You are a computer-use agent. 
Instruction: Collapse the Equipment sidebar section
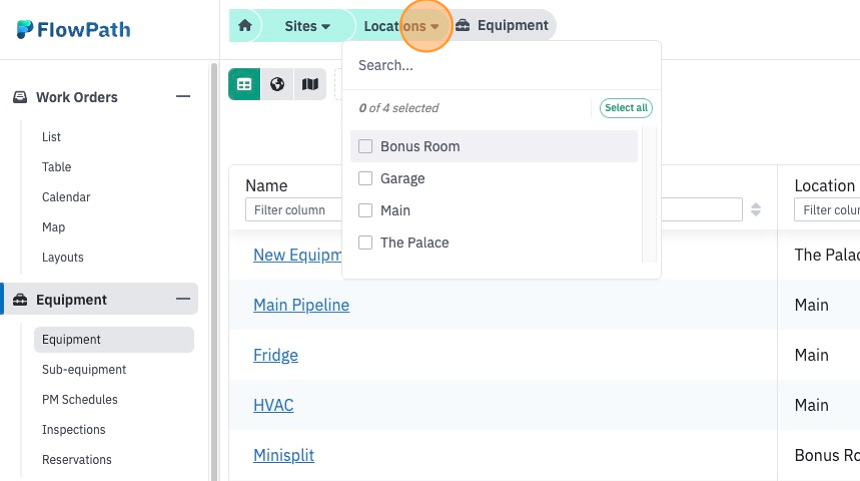click(x=183, y=299)
